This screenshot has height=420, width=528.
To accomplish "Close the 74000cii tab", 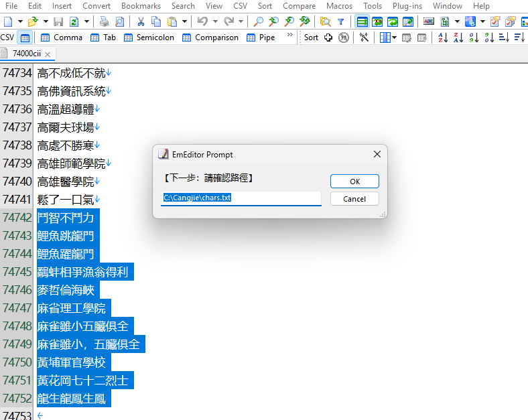I will point(48,54).
